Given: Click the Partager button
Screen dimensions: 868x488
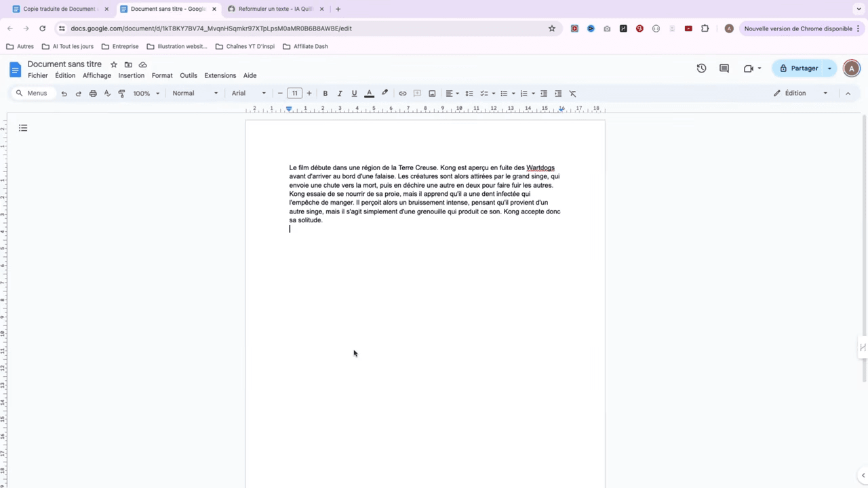Looking at the screenshot, I should click(x=799, y=68).
